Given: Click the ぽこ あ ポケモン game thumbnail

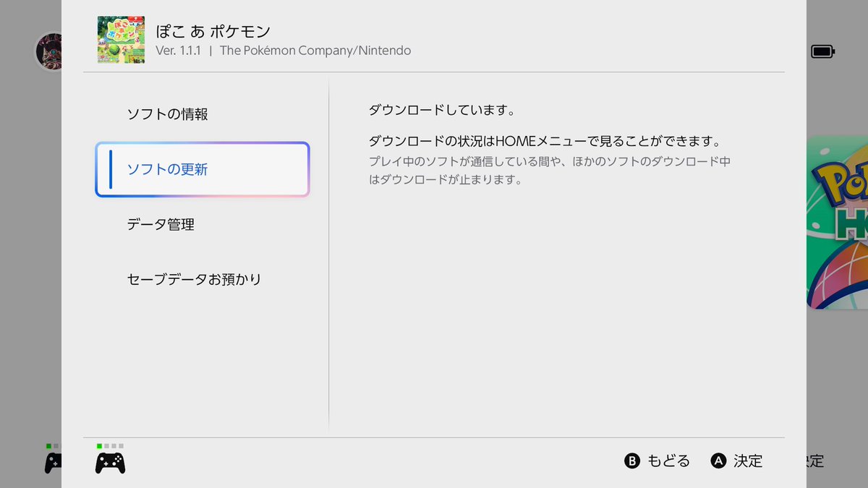Looking at the screenshot, I should tap(121, 40).
